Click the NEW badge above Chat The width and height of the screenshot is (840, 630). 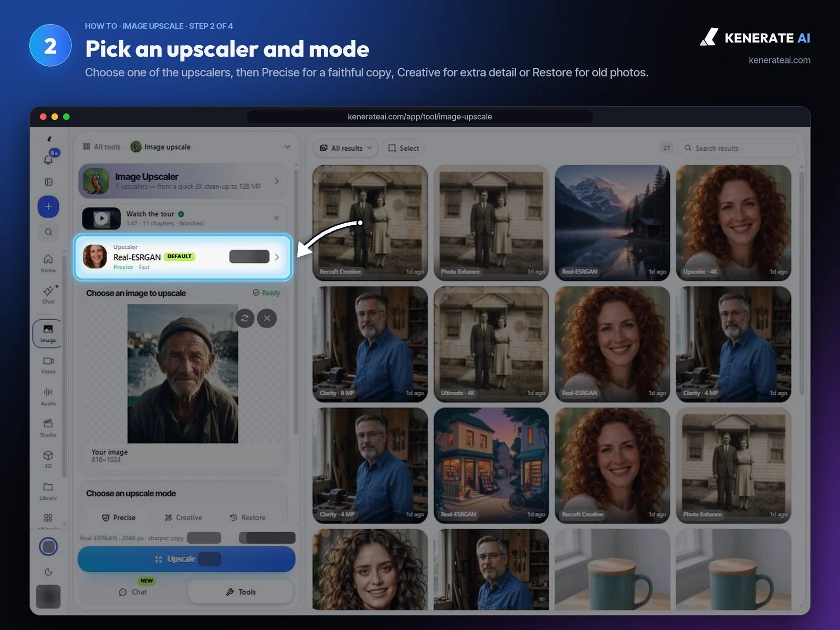(146, 581)
